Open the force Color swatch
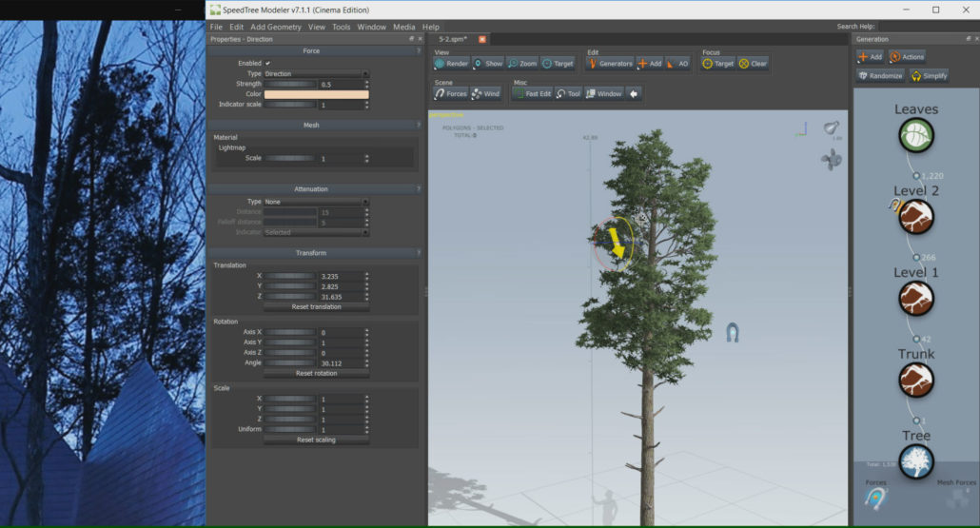This screenshot has height=528, width=980. tap(316, 94)
